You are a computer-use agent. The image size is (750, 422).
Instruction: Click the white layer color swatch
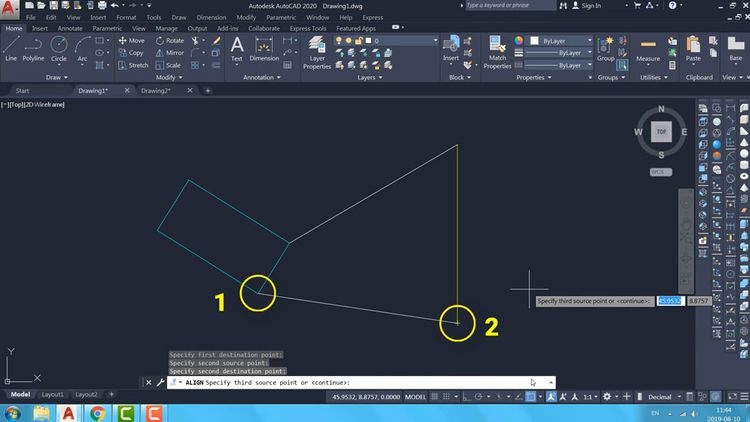(368, 41)
